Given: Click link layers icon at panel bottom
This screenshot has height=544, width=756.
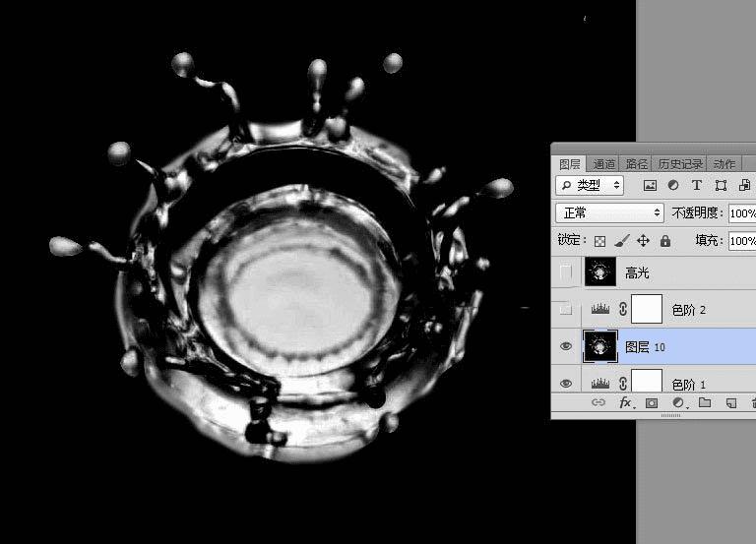Looking at the screenshot, I should click(x=598, y=402).
